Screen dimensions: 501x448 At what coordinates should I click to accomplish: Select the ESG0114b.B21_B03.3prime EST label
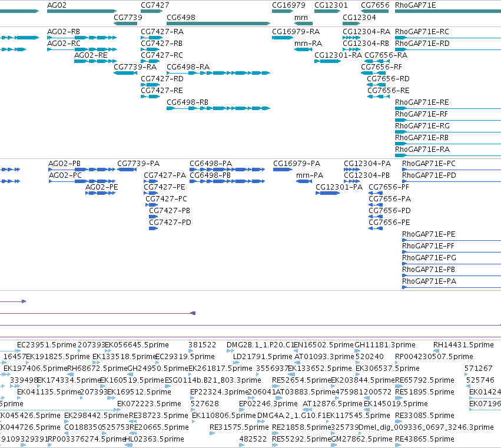(x=213, y=380)
